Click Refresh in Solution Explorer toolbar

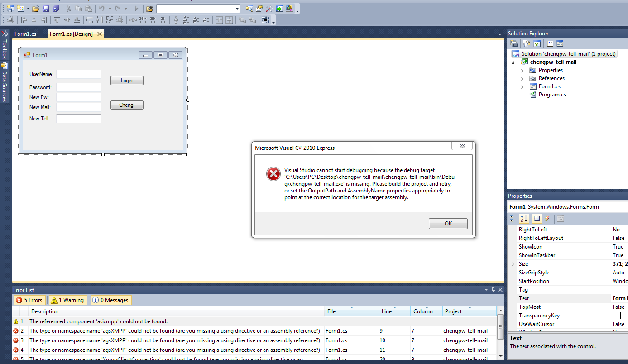pos(537,44)
